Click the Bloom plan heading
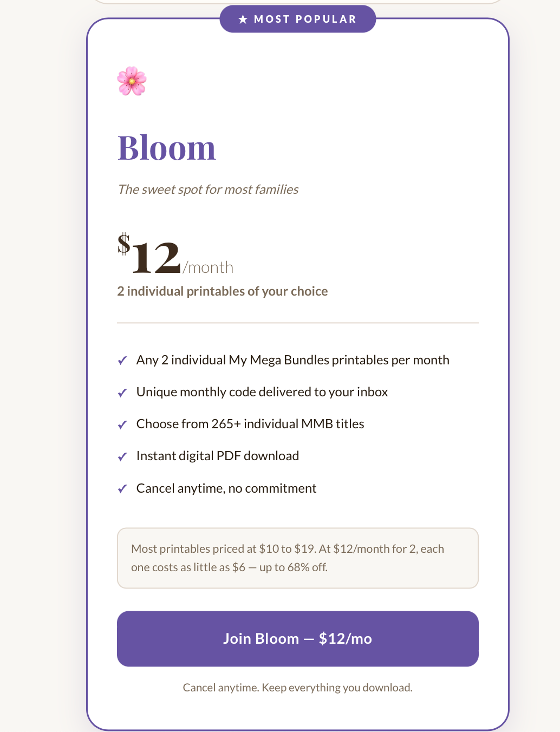The height and width of the screenshot is (732, 560). 167,147
